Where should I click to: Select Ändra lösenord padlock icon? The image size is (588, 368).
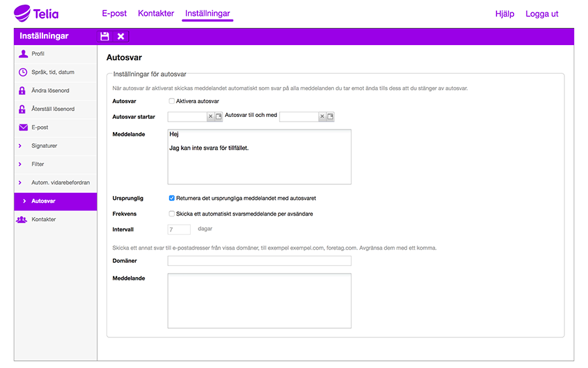coord(23,91)
